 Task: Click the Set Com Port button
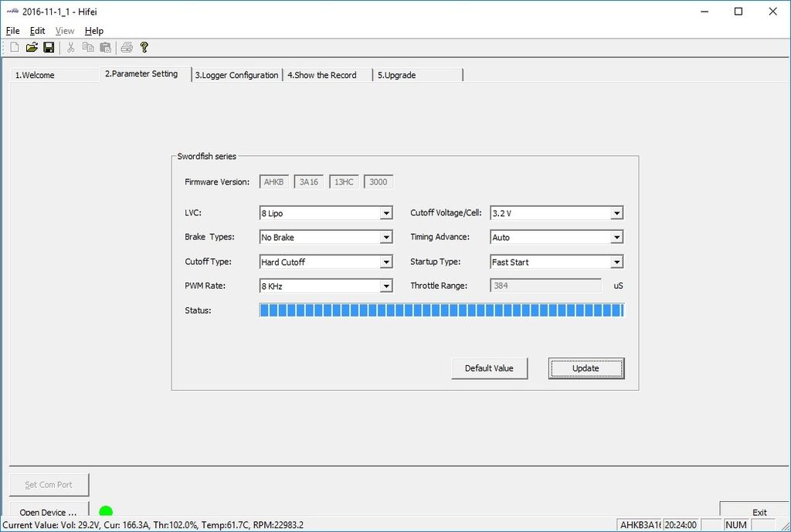click(49, 485)
